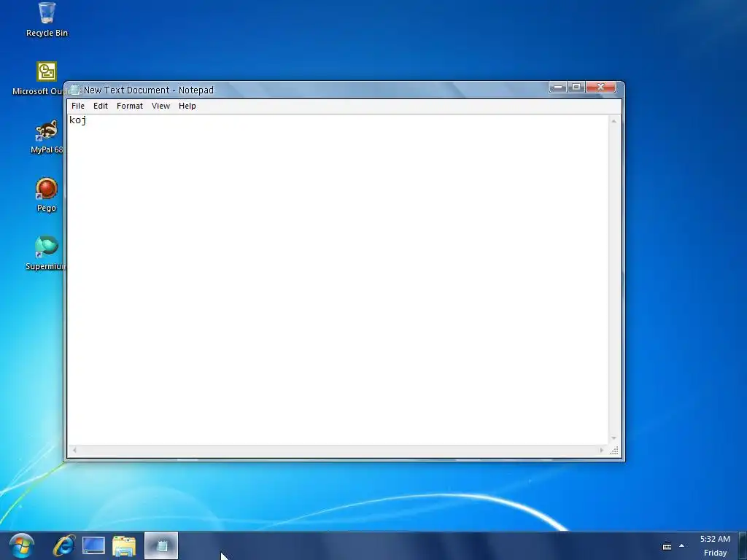Open the Edit menu in Notepad
This screenshot has height=560, width=747.
pyautogui.click(x=100, y=106)
